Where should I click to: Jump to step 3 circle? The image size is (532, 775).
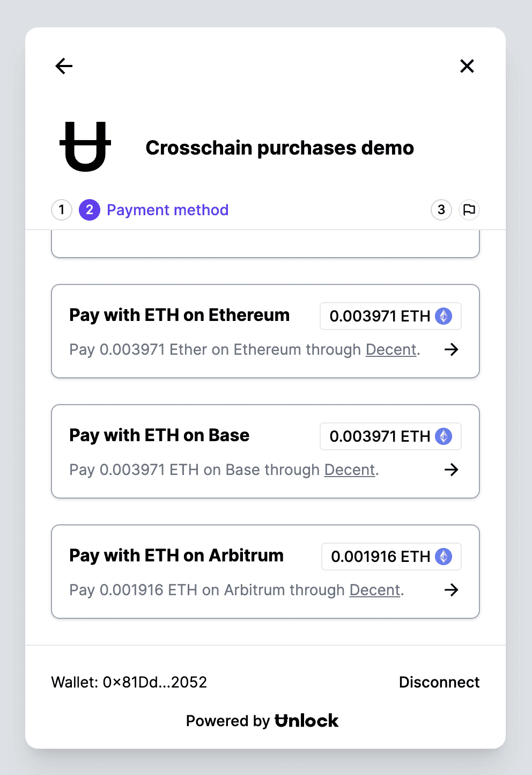[441, 210]
